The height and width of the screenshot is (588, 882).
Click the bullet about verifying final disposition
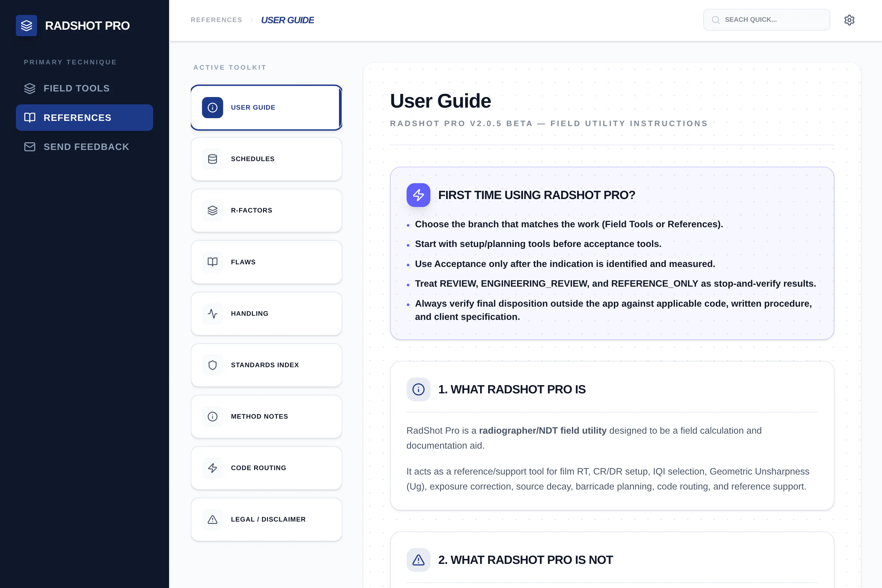coord(614,310)
